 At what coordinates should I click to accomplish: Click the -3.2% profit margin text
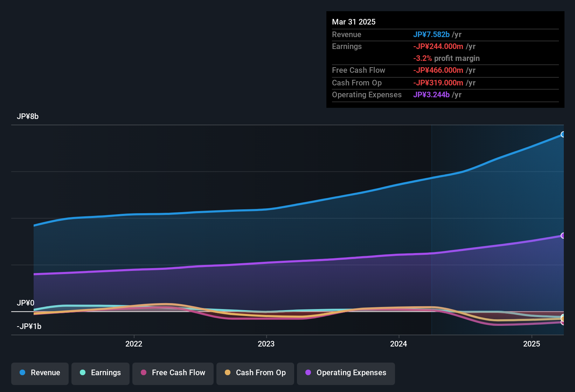[x=446, y=58]
